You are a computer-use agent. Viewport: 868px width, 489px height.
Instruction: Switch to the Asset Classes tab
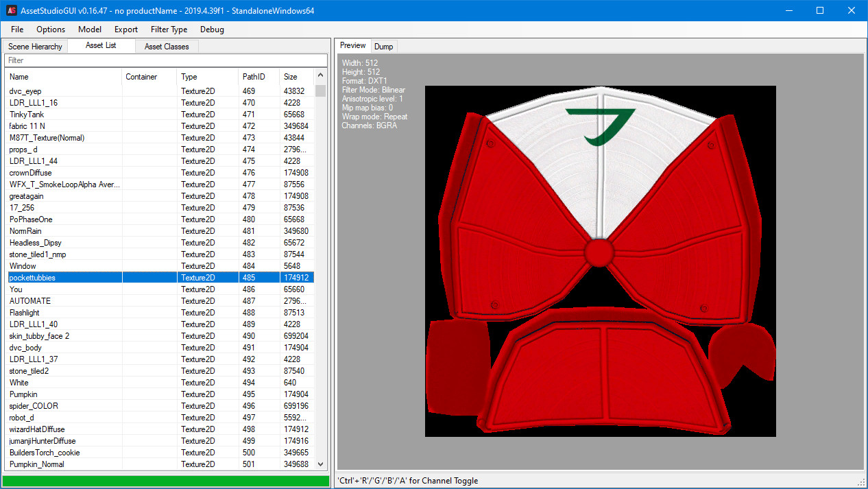coord(166,46)
